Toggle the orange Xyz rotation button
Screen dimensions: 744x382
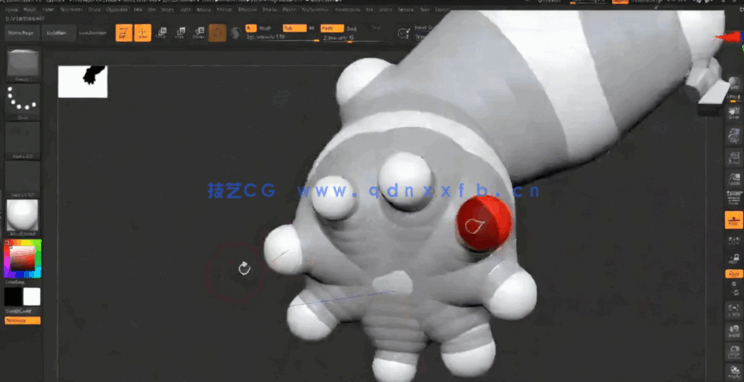(x=734, y=274)
